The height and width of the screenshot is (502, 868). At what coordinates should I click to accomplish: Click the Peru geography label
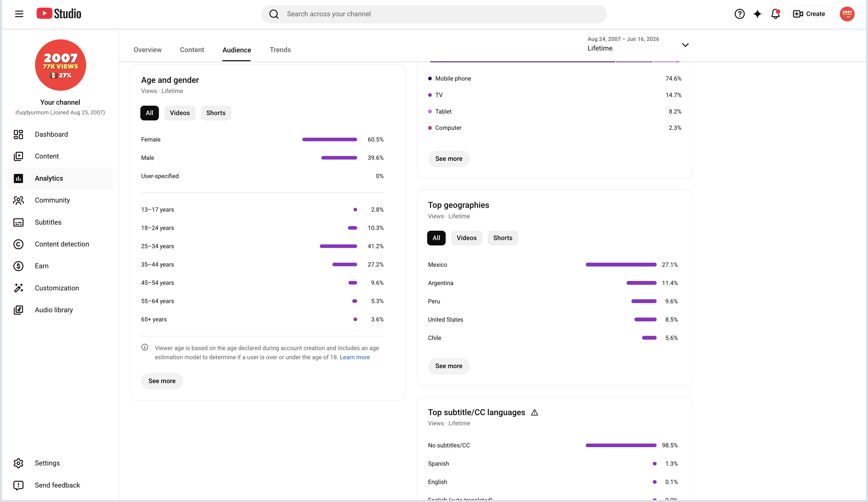(434, 301)
